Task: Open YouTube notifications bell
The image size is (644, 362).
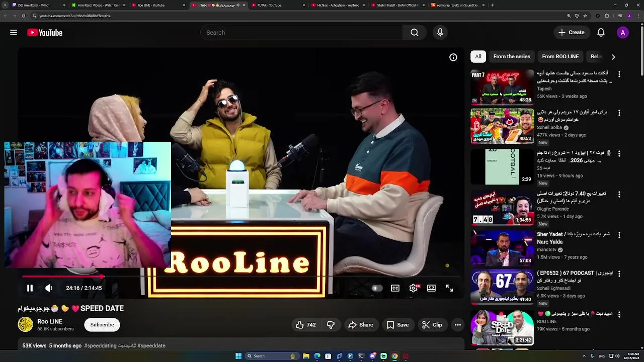Action: tap(601, 33)
